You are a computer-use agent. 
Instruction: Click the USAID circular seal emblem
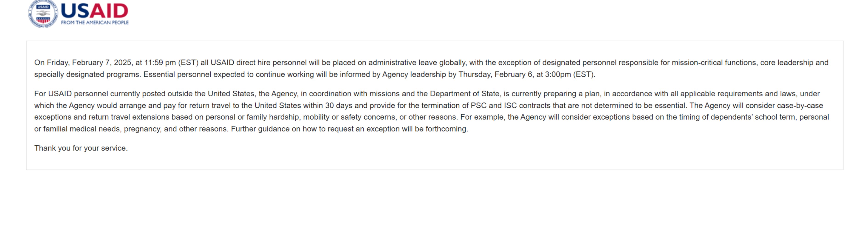click(43, 14)
